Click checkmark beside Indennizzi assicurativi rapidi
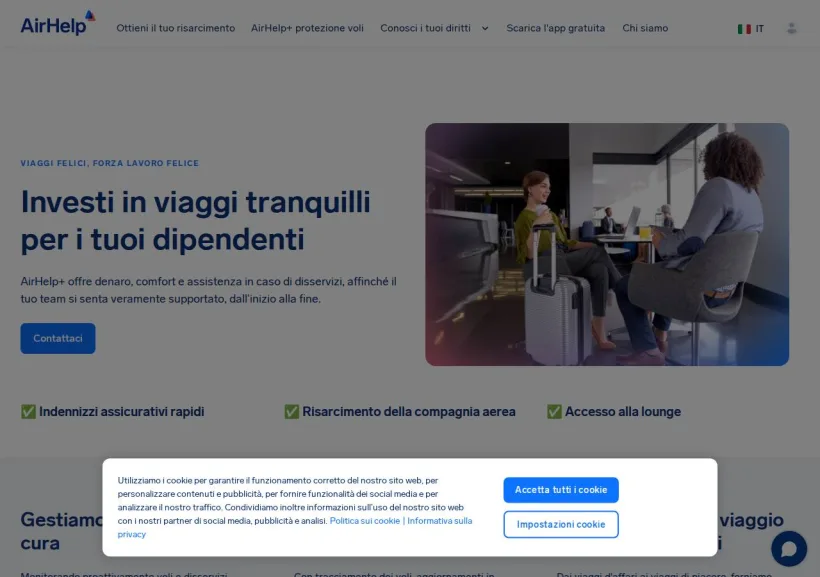This screenshot has width=820, height=577. click(28, 412)
